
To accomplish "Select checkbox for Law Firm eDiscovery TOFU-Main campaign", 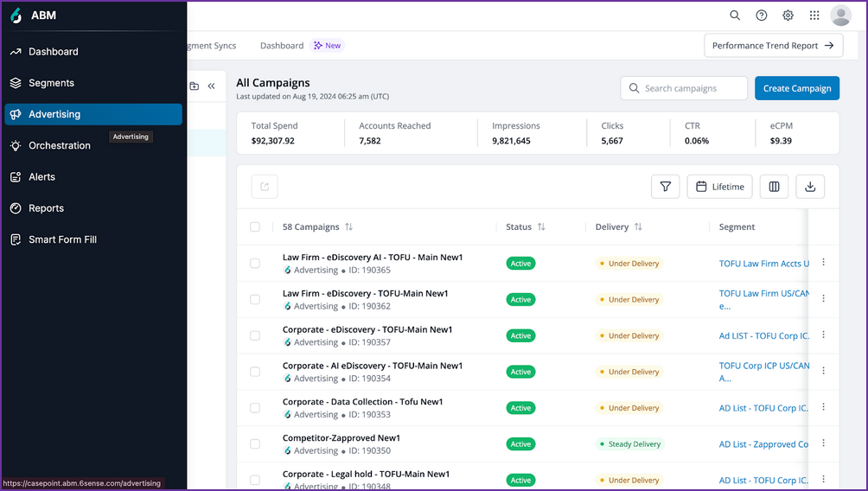I will (x=255, y=299).
